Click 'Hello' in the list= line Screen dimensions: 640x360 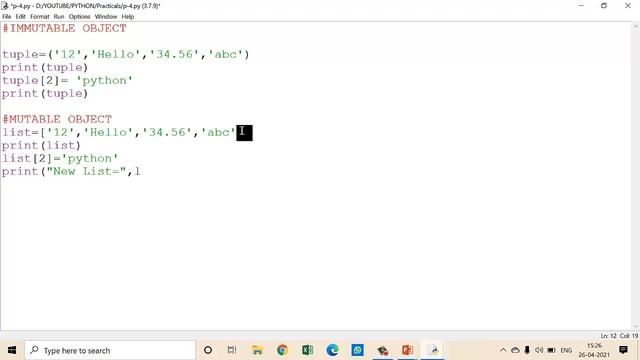pyautogui.click(x=109, y=132)
